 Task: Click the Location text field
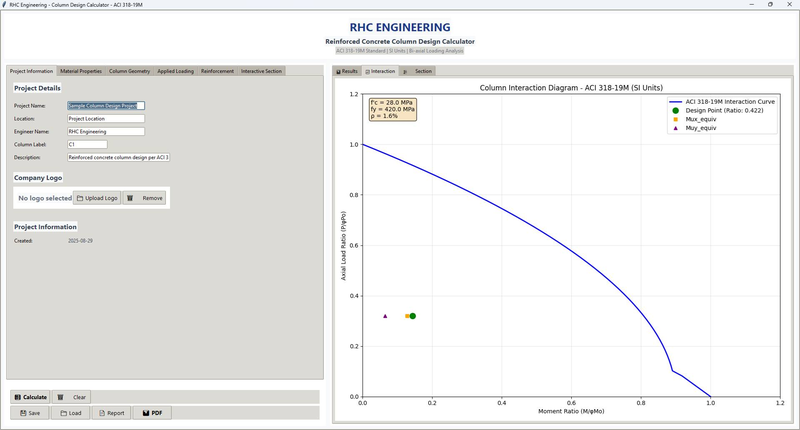[106, 118]
